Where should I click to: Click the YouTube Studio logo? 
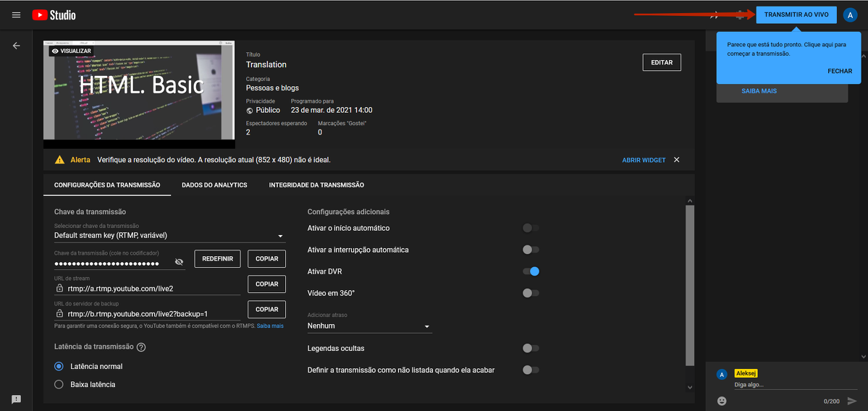pos(54,15)
